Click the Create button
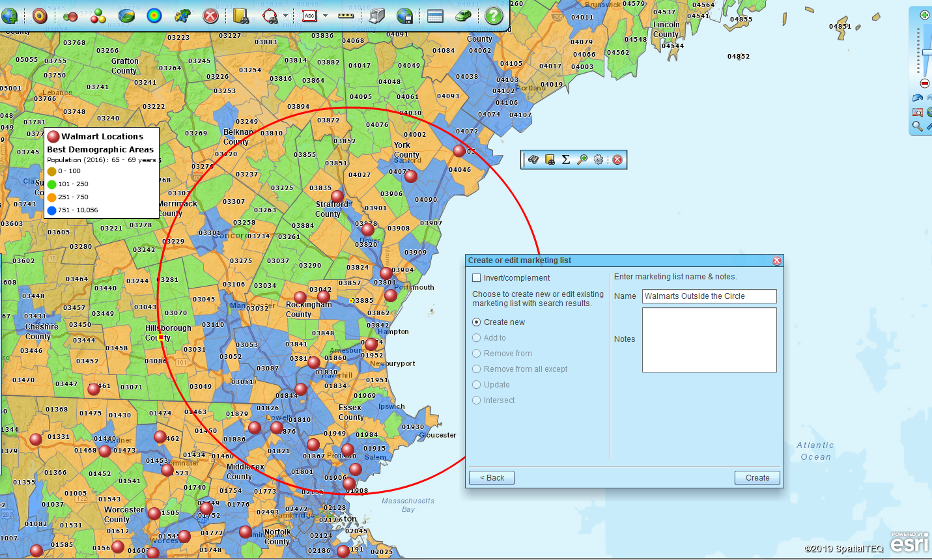This screenshot has width=932, height=560. (x=757, y=478)
